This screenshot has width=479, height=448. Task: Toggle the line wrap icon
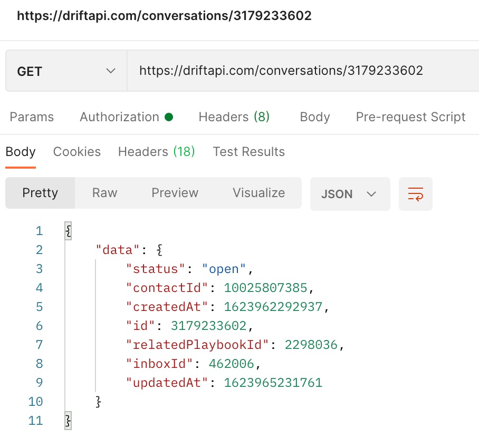416,194
